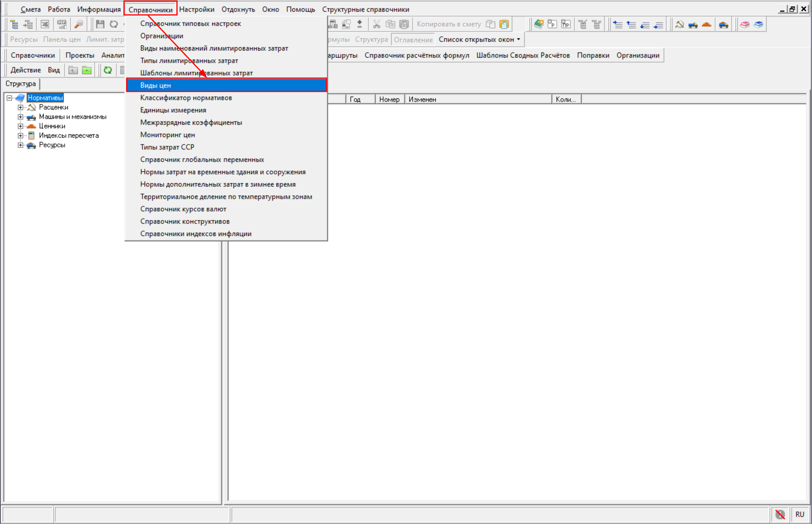This screenshot has height=524, width=812.
Task: Click the Справочники button in third toolbar row
Action: tap(33, 55)
